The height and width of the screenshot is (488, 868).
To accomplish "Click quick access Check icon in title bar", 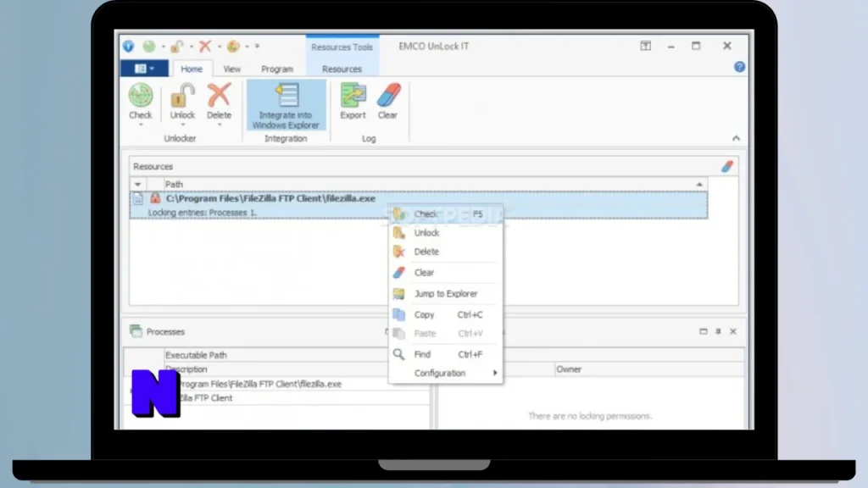I will (x=148, y=47).
